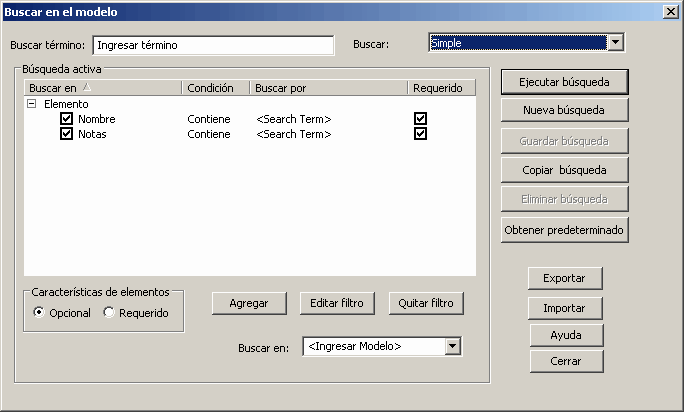Sort by the Buscar en column header
Image resolution: width=684 pixels, height=412 pixels.
coord(103,88)
